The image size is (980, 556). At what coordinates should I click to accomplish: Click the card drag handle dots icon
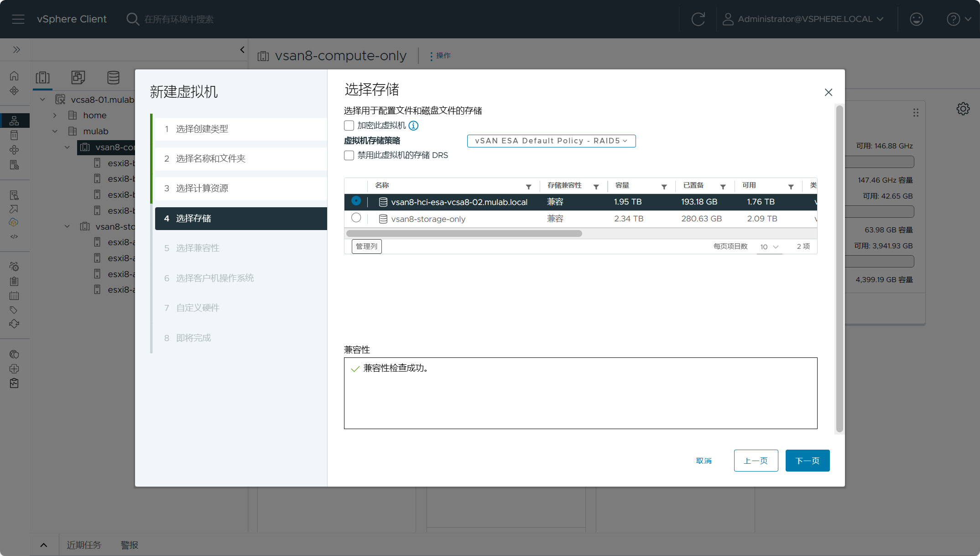[x=916, y=112]
